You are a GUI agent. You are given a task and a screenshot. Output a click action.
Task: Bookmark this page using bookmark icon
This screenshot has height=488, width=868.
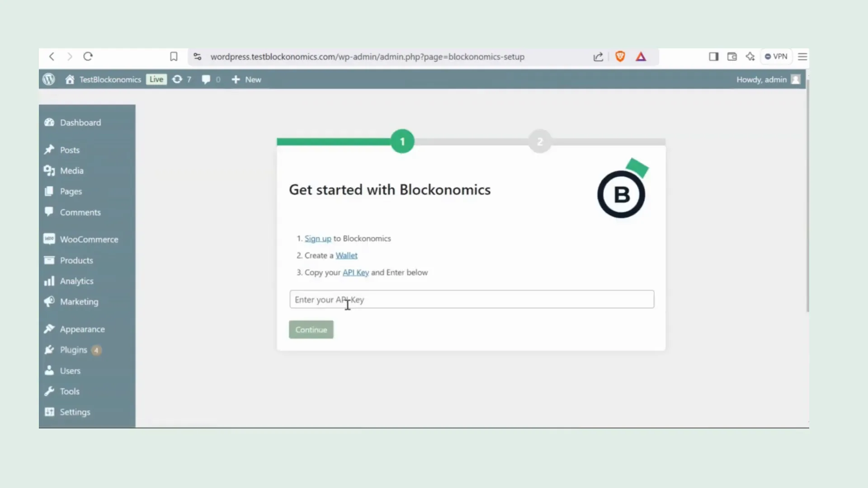pyautogui.click(x=174, y=56)
